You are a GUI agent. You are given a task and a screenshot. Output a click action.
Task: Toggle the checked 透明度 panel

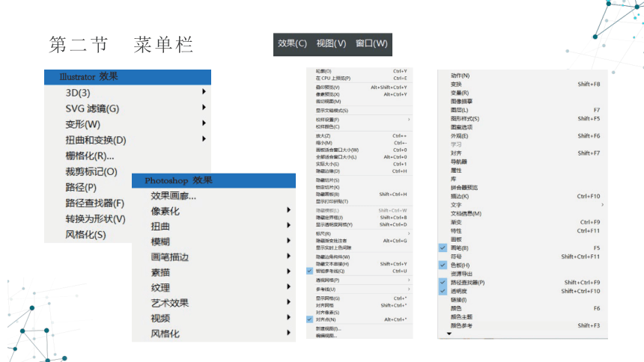point(523,291)
